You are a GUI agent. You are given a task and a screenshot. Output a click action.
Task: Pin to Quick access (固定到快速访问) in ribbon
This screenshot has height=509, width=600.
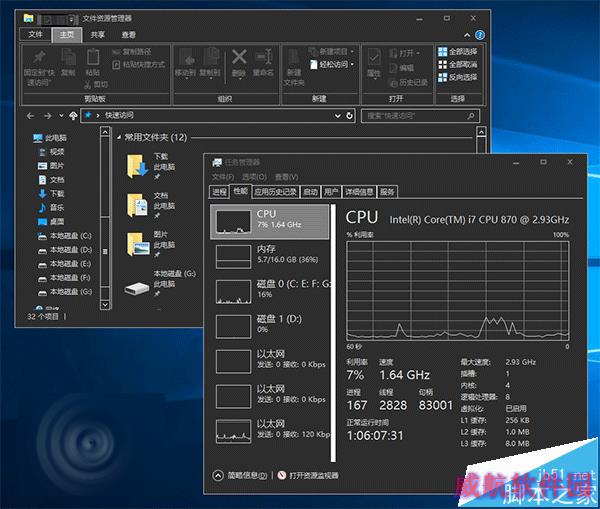coord(39,67)
